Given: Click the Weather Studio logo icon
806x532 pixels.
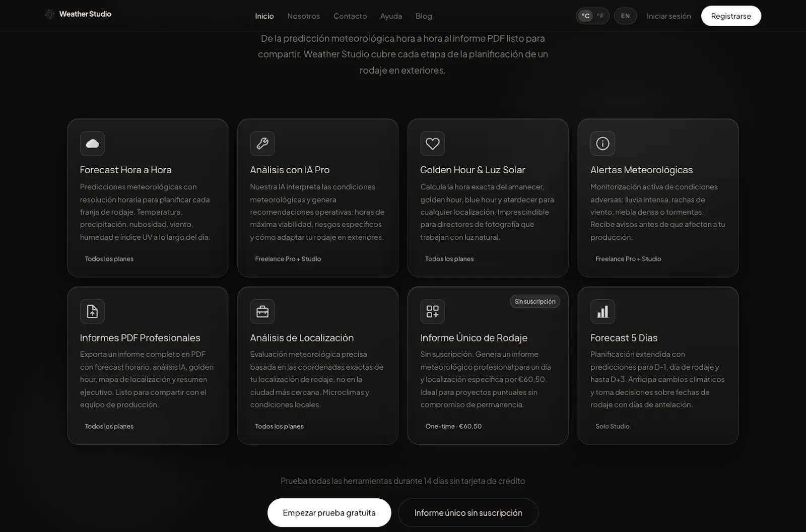Looking at the screenshot, I should coord(50,14).
